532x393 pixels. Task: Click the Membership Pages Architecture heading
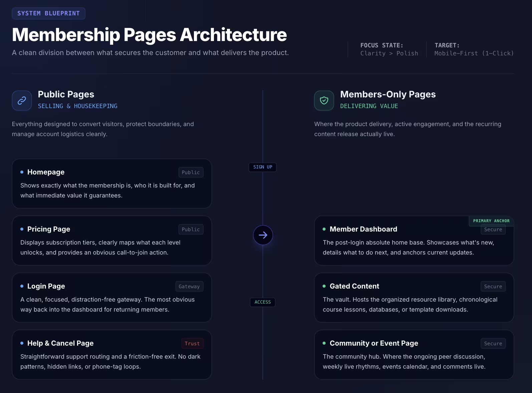coord(149,35)
